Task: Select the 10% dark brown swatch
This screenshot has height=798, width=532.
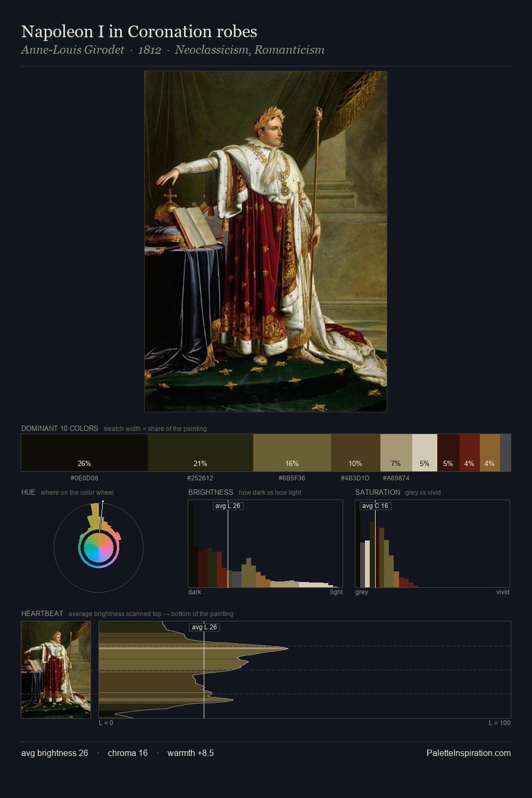Action: coord(355,453)
